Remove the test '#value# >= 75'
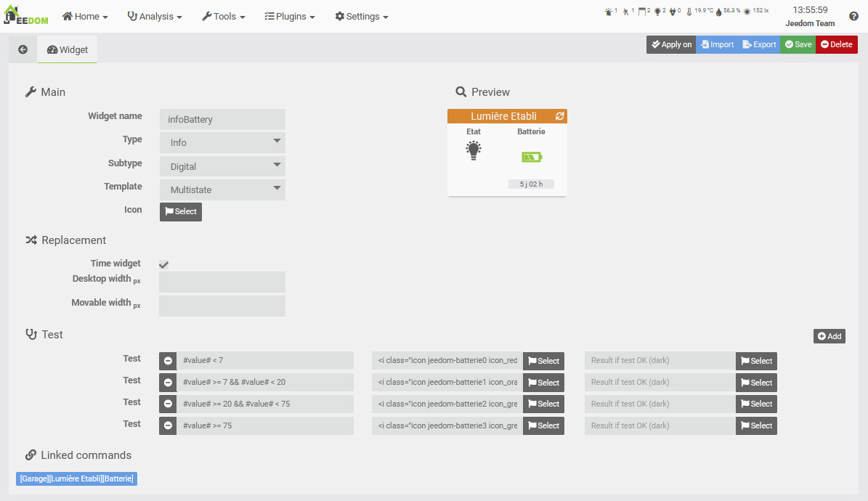This screenshot has width=868, height=501. tap(168, 425)
